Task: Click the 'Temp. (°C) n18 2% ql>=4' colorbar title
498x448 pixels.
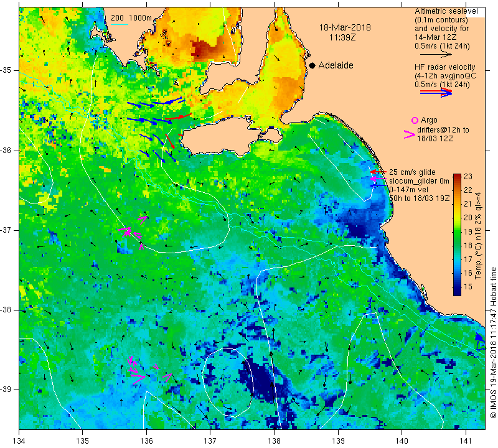Action: coord(478,236)
